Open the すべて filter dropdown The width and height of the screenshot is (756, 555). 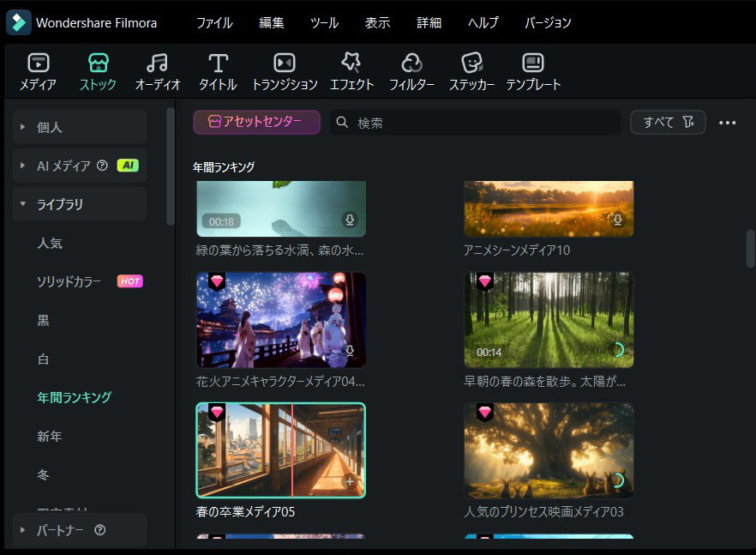coord(668,122)
